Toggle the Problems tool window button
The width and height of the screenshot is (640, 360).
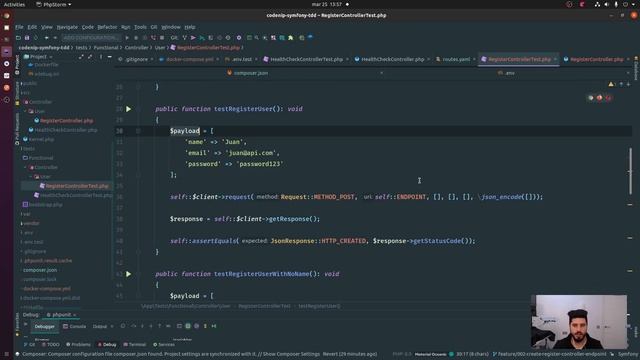click(78, 344)
